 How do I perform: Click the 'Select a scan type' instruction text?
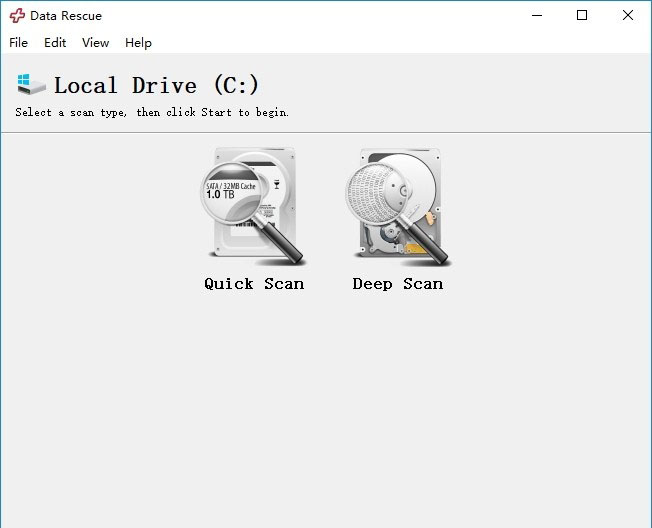[x=152, y=112]
